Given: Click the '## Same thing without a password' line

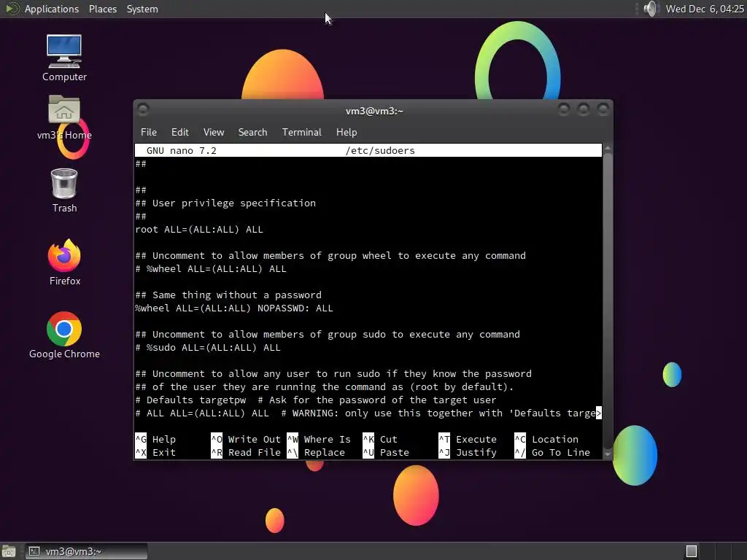Looking at the screenshot, I should [x=228, y=295].
